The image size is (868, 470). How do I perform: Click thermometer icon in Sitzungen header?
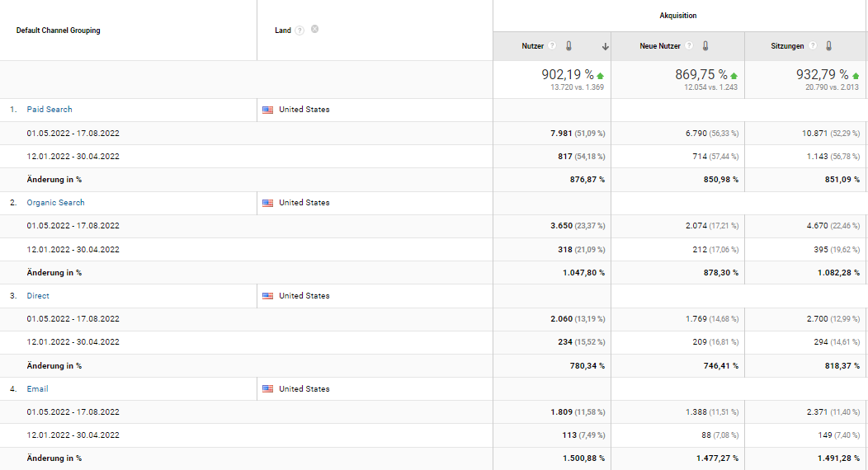(828, 46)
